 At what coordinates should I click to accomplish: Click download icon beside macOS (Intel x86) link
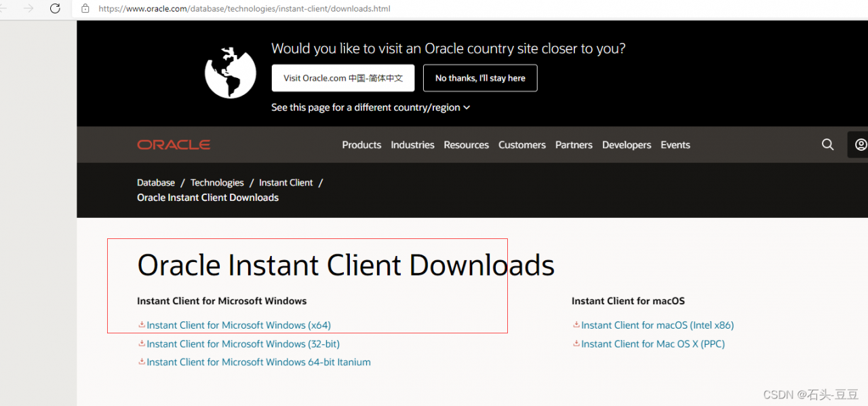[576, 325]
